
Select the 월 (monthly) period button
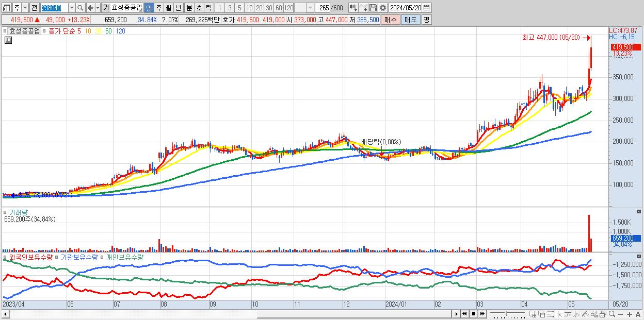(x=168, y=8)
